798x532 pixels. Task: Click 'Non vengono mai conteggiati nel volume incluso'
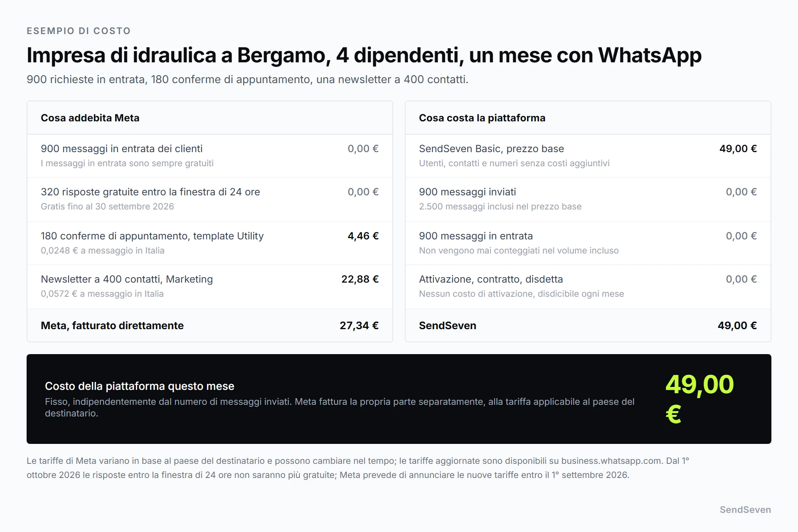pos(519,251)
